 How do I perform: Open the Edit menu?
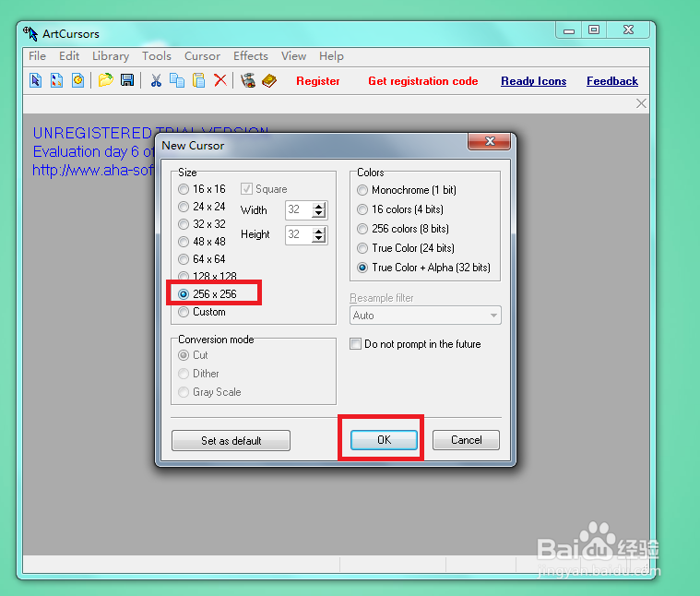(x=69, y=56)
